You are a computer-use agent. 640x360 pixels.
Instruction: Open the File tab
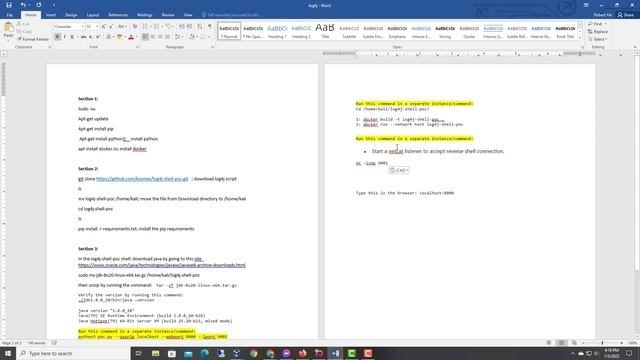(x=9, y=15)
